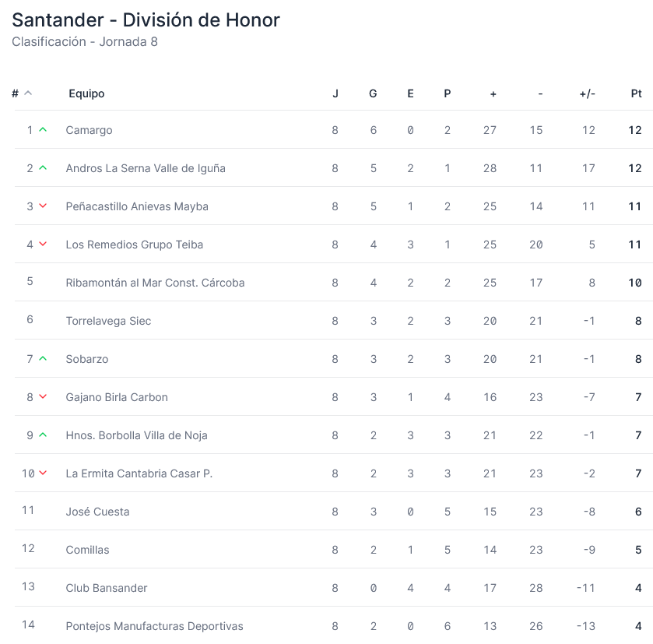Sort by the +/- goal difference header
The width and height of the screenshot is (653, 644).
tap(587, 93)
